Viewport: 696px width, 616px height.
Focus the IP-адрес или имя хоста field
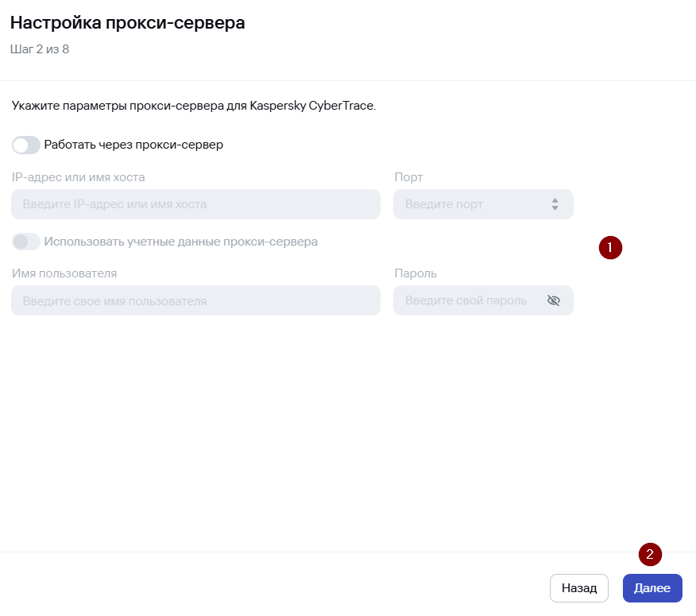click(195, 204)
